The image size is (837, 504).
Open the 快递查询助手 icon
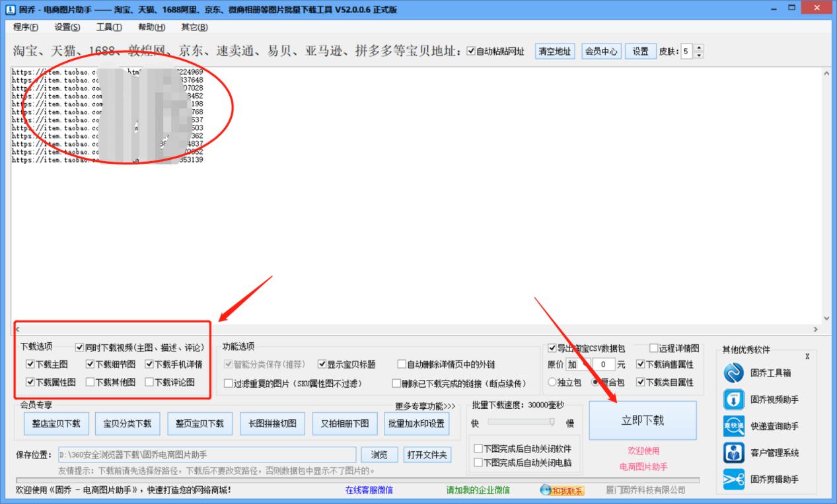734,426
